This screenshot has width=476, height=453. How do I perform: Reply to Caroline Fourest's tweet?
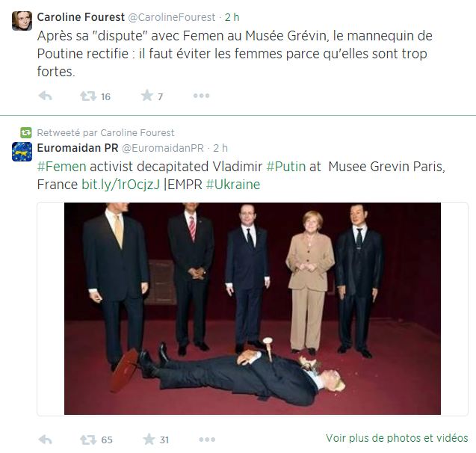tap(46, 96)
